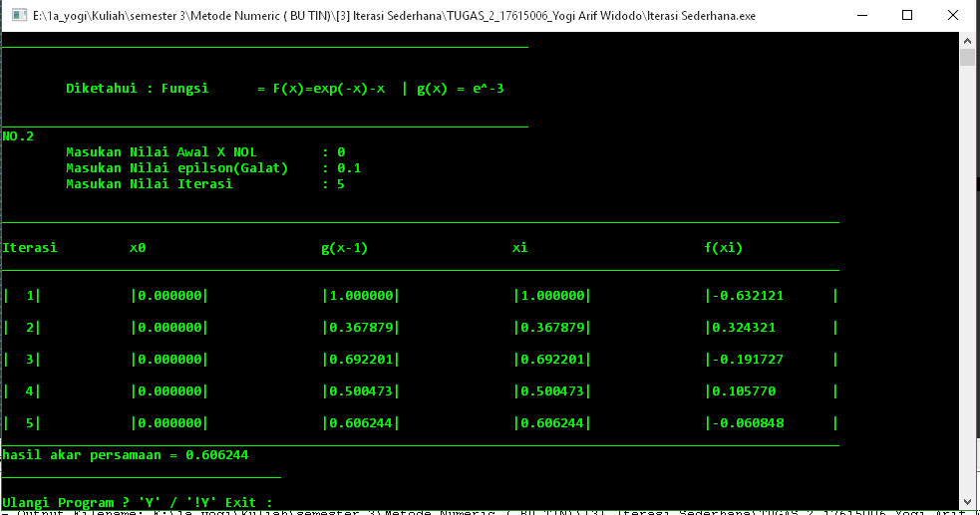
Task: Click x0 value in iteration 3 row
Action: point(169,360)
